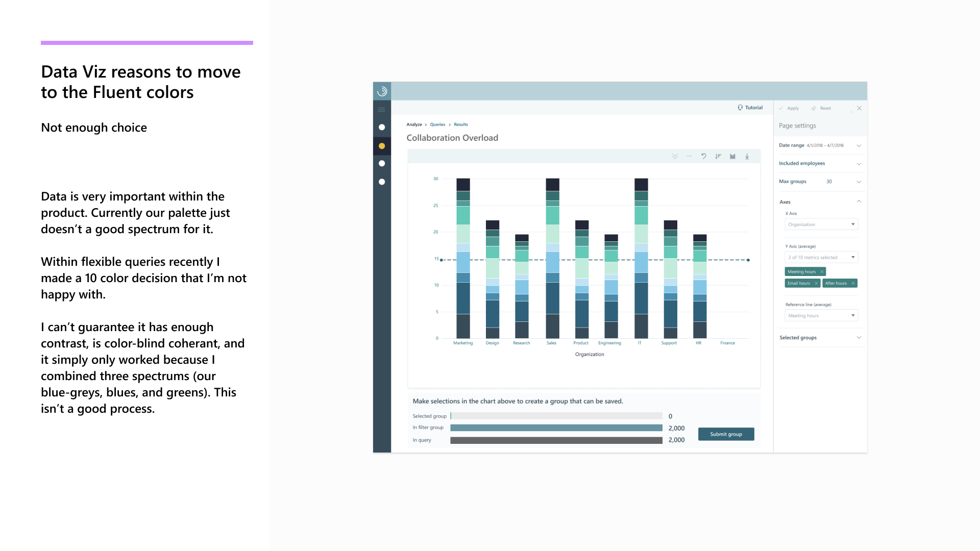Select the yellow dot in the left navigation
Viewport: 980px width, 551px height.
pyautogui.click(x=382, y=145)
